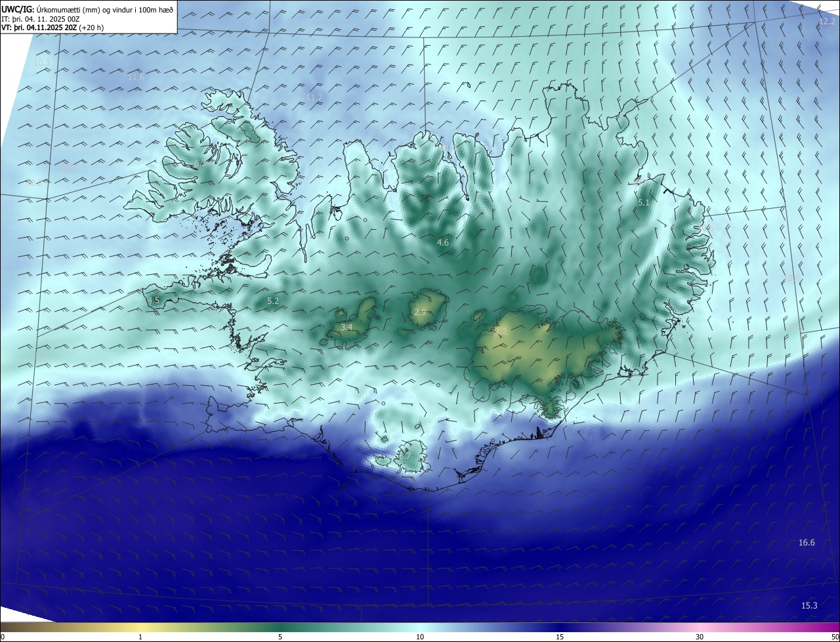
Task: Click the 2.9 value on the glacier
Action: click(x=421, y=312)
